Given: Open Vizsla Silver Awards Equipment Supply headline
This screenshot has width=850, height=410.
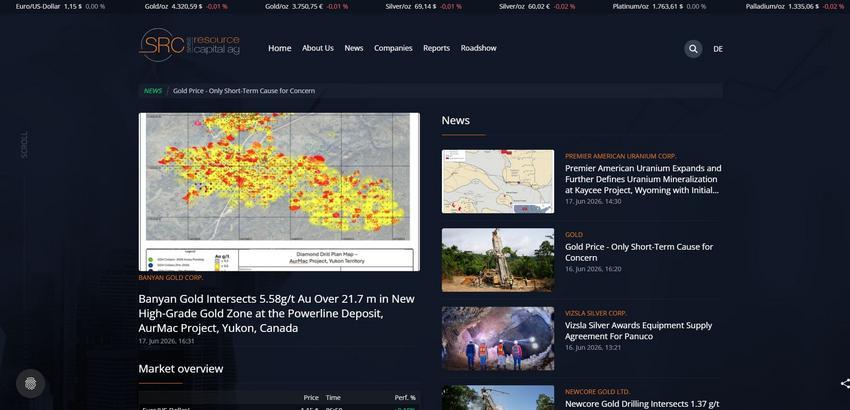Looking at the screenshot, I should tap(639, 331).
